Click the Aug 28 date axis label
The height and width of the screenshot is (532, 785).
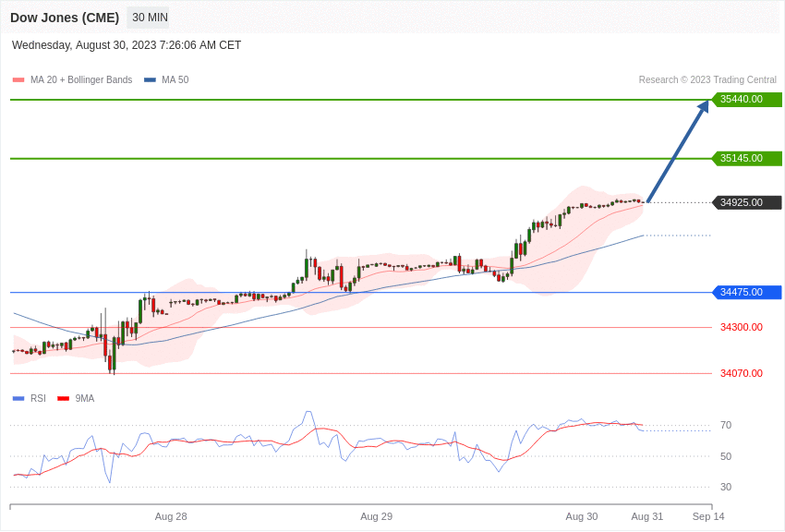[171, 517]
